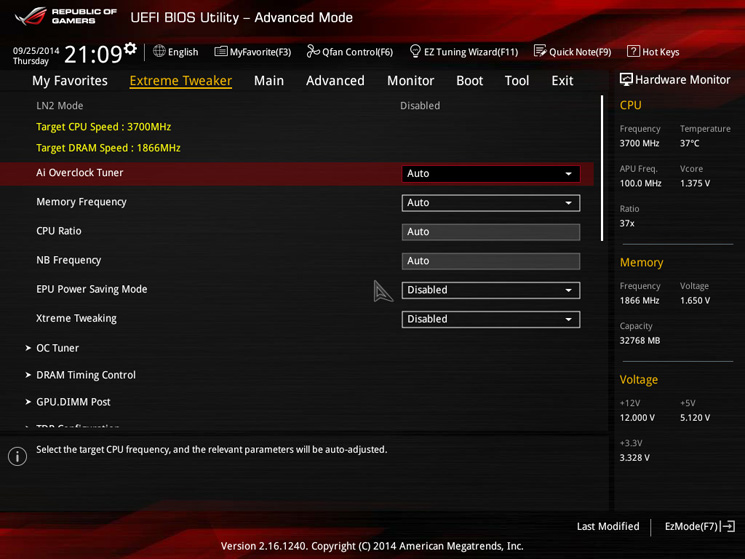
Task: Switch to My Favorites tab
Action: [x=70, y=81]
